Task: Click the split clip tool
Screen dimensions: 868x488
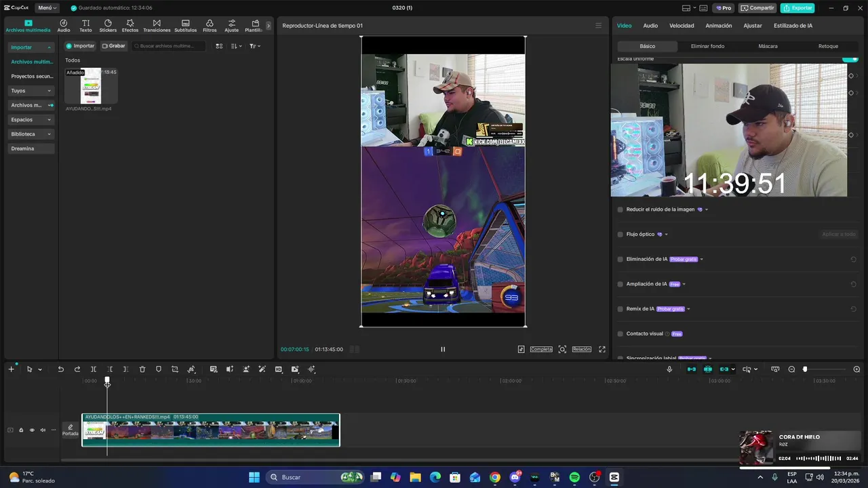Action: 94,369
